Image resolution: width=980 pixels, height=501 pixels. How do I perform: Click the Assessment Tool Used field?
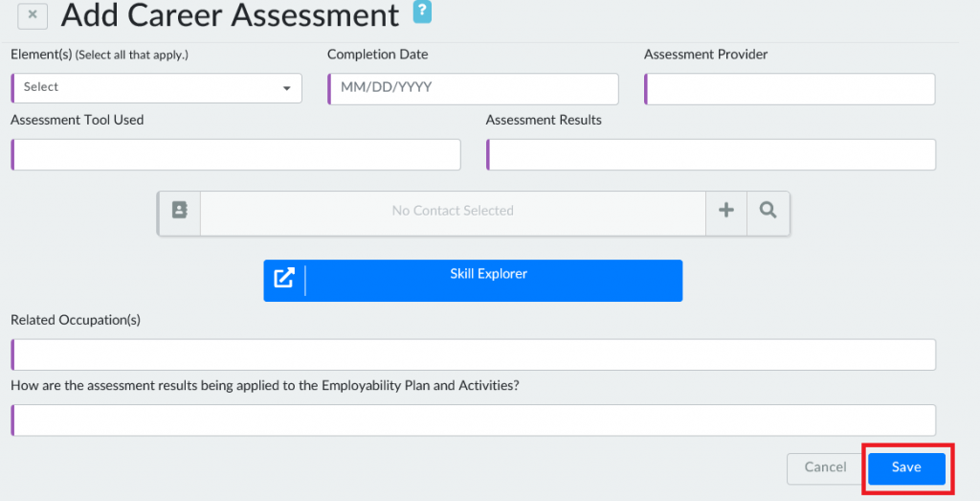tap(235, 154)
